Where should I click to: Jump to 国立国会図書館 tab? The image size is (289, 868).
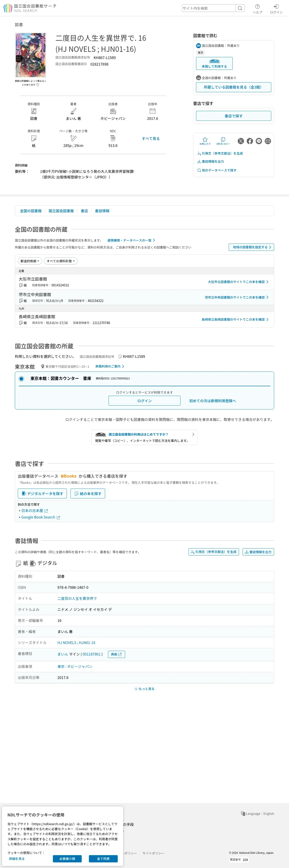pyautogui.click(x=61, y=211)
